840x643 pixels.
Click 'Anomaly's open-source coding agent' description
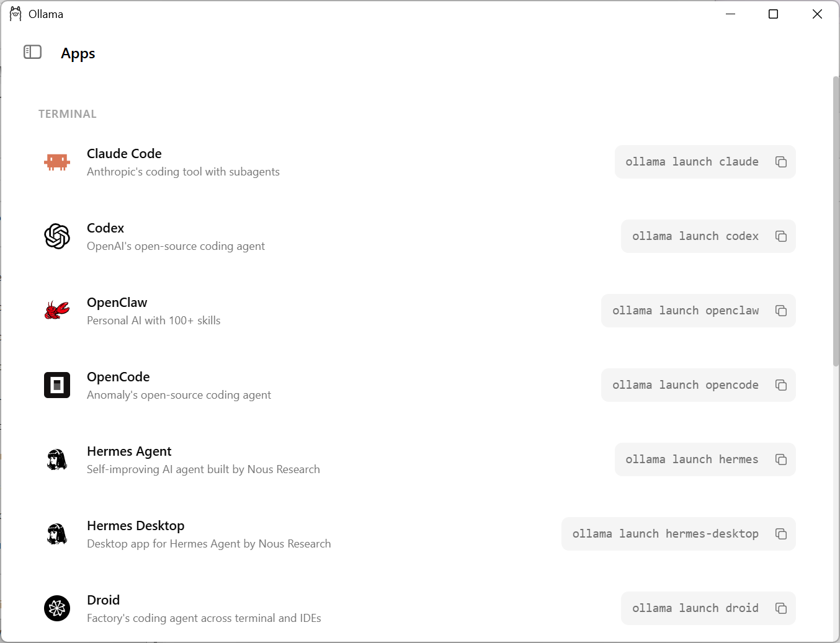point(179,395)
